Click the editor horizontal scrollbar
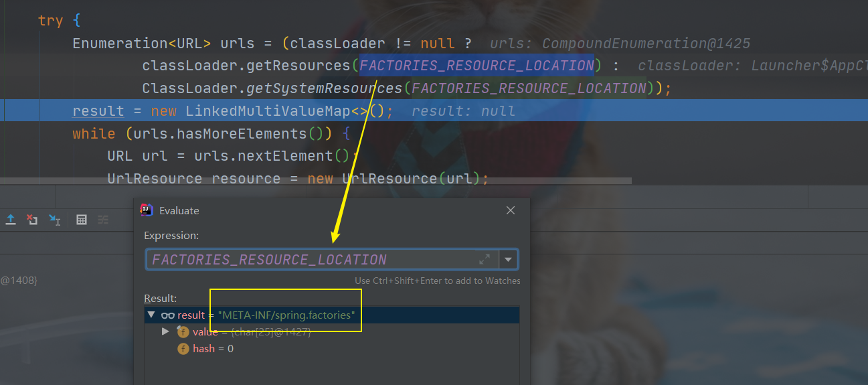Viewport: 868px width, 385px height. point(316,181)
